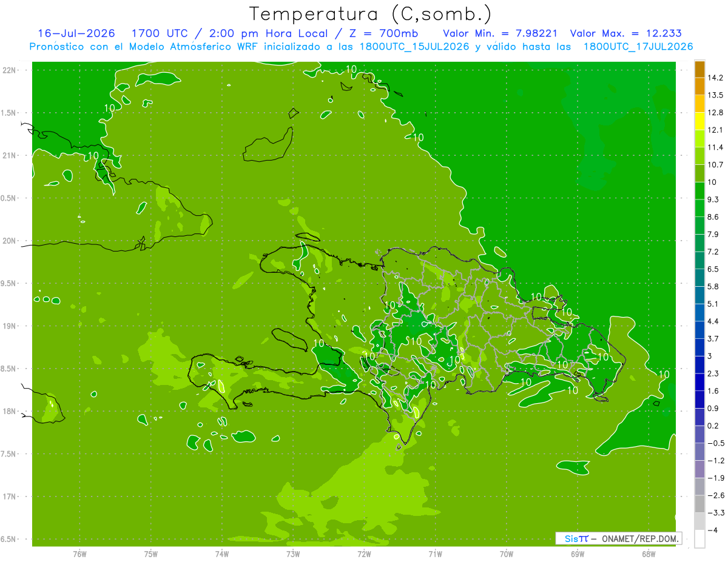Click the title 'Temperatura (C,somb.)'
The width and height of the screenshot is (728, 562).
click(x=370, y=15)
